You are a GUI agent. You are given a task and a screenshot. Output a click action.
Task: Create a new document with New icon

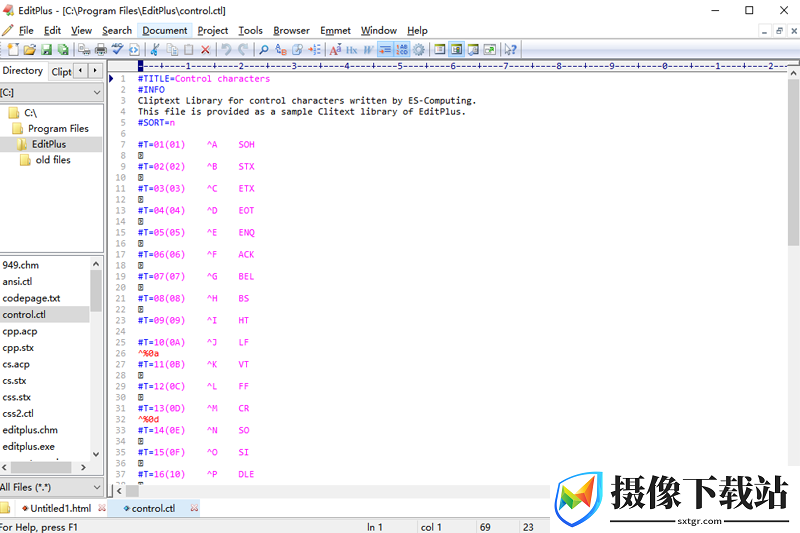(x=13, y=49)
